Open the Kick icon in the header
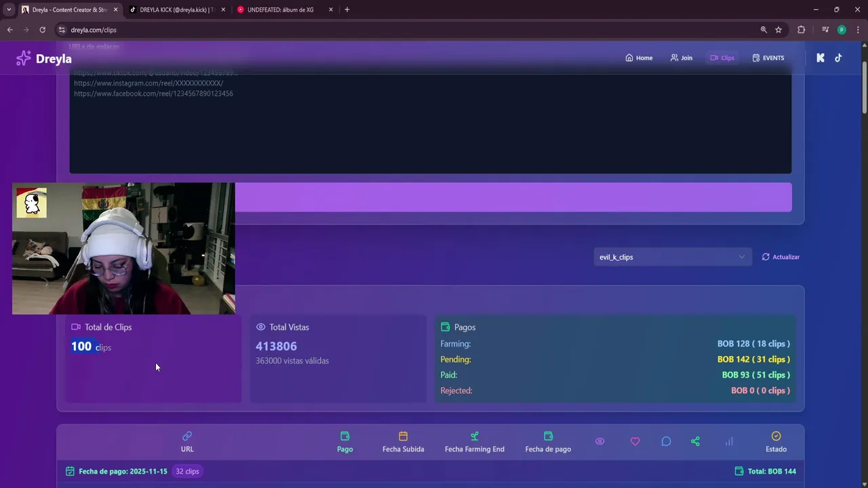 pos(821,58)
